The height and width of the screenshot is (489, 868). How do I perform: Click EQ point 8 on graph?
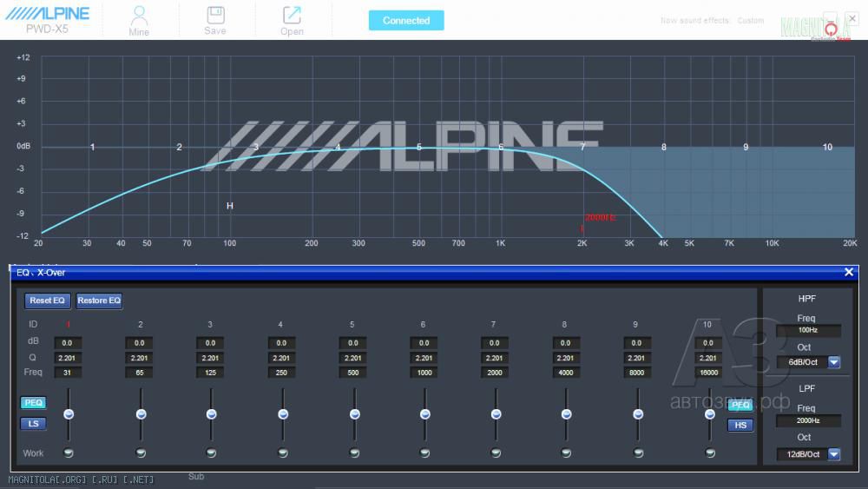click(664, 148)
